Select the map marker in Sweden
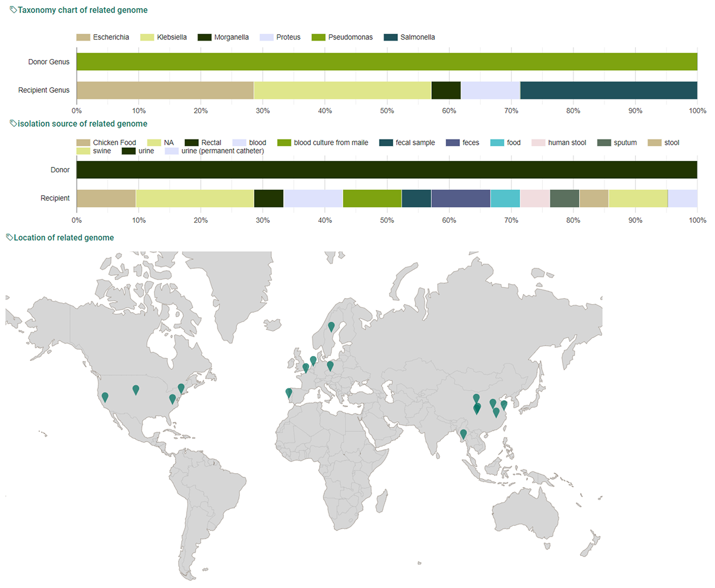Viewport: 715px width, 588px height. [331, 327]
